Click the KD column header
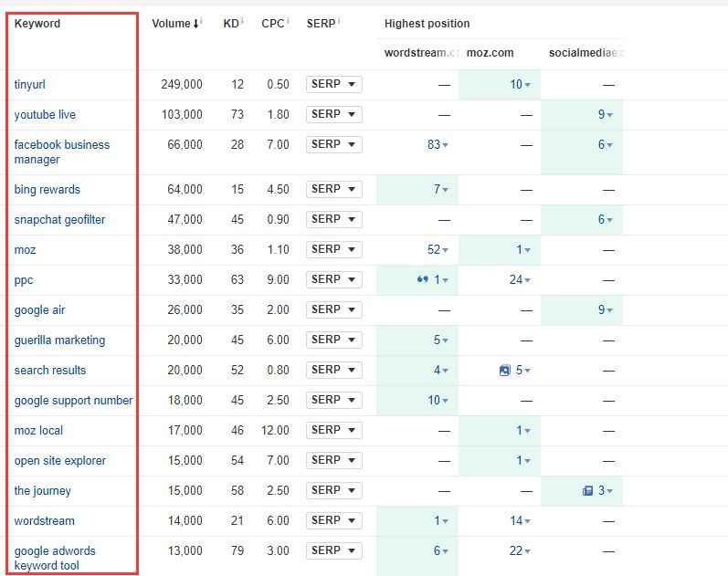 click(231, 24)
